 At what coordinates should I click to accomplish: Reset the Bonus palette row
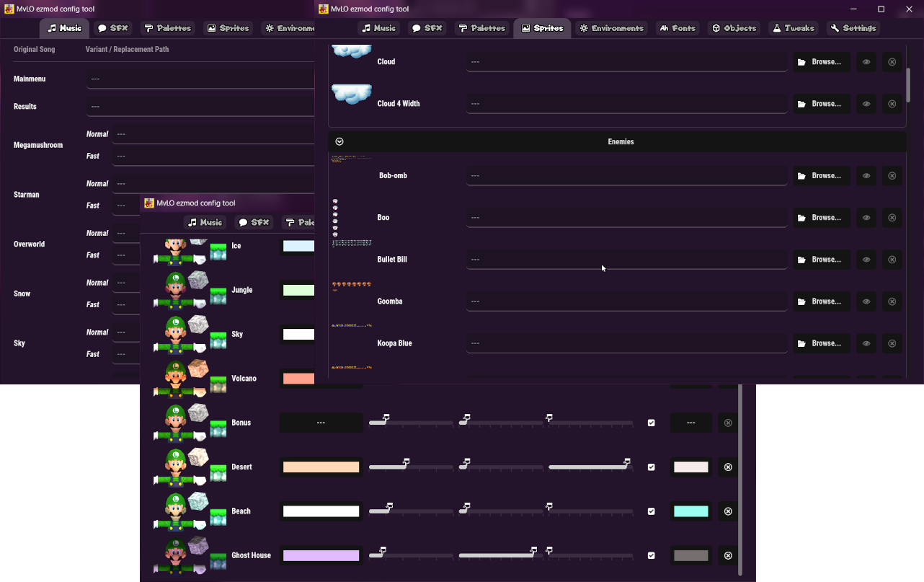pyautogui.click(x=728, y=423)
